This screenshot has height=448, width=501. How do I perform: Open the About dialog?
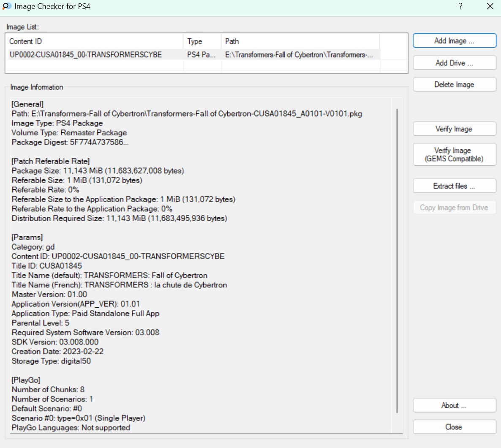click(454, 405)
